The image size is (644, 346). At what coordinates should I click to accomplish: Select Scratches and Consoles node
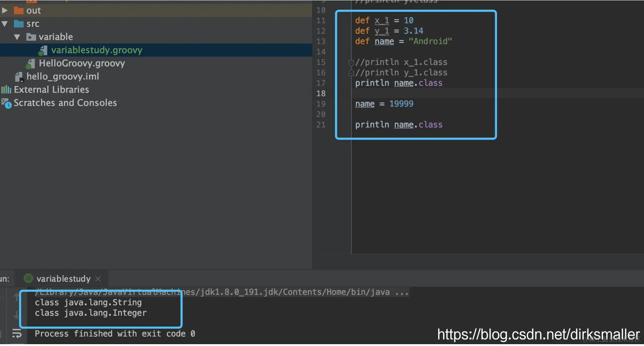tap(65, 103)
